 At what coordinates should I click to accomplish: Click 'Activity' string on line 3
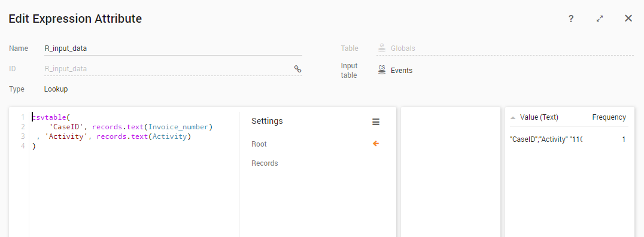coord(66,136)
